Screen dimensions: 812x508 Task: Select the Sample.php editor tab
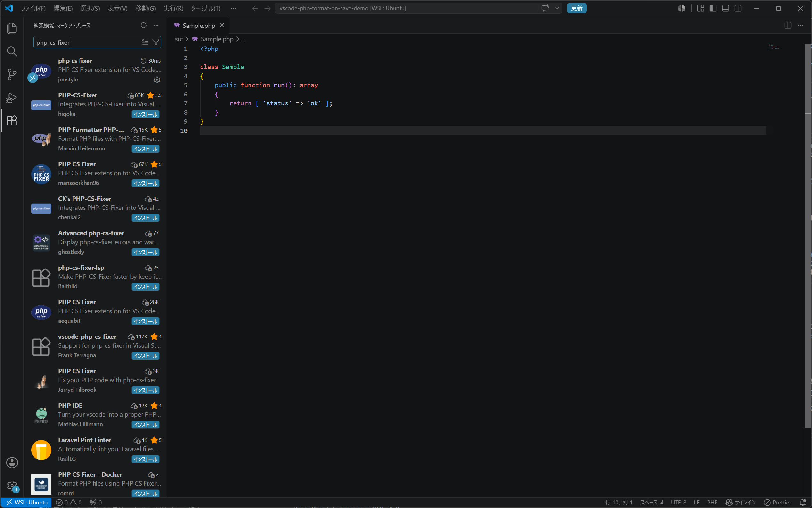(x=198, y=26)
